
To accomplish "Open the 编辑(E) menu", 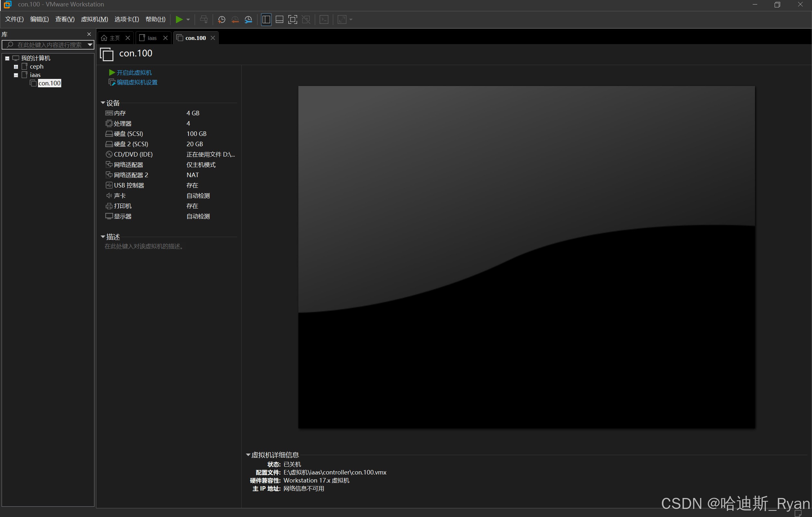I will pos(39,19).
